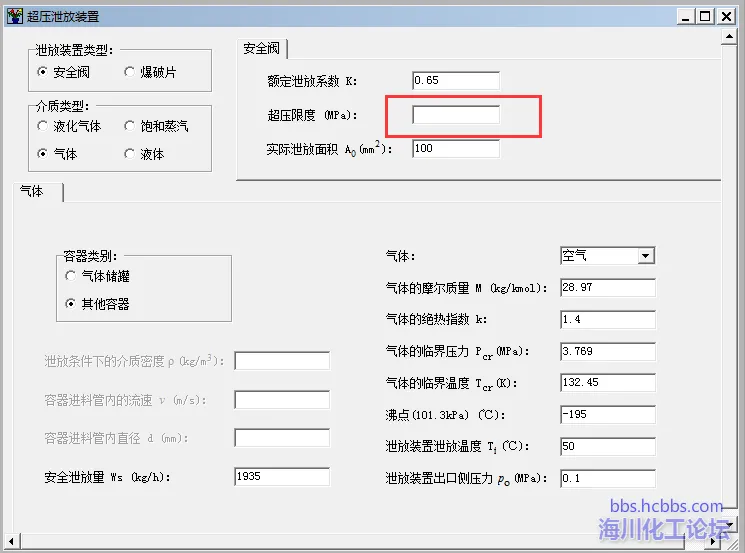Image resolution: width=745 pixels, height=553 pixels.
Task: Choose 饱和蒸汽 as medium type
Action: [130, 126]
